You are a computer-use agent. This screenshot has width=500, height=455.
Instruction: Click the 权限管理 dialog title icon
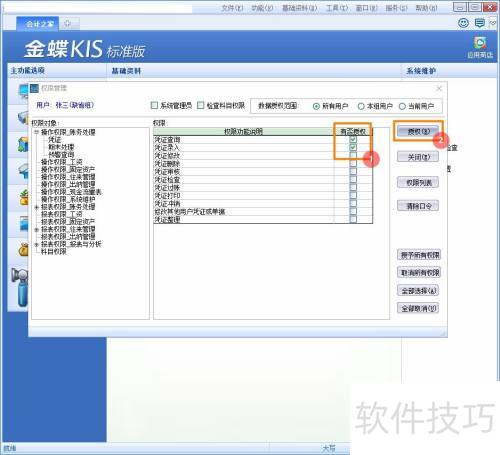[34, 88]
